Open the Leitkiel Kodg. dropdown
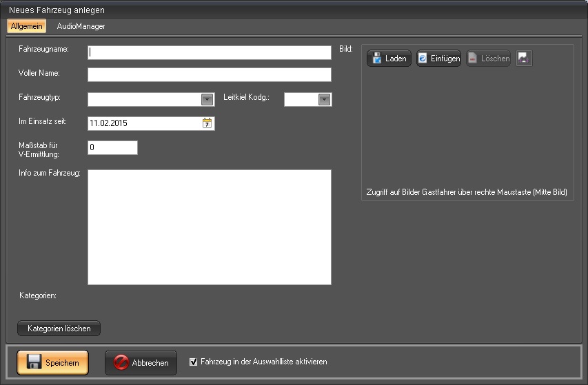This screenshot has height=385, width=588. pyautogui.click(x=325, y=99)
